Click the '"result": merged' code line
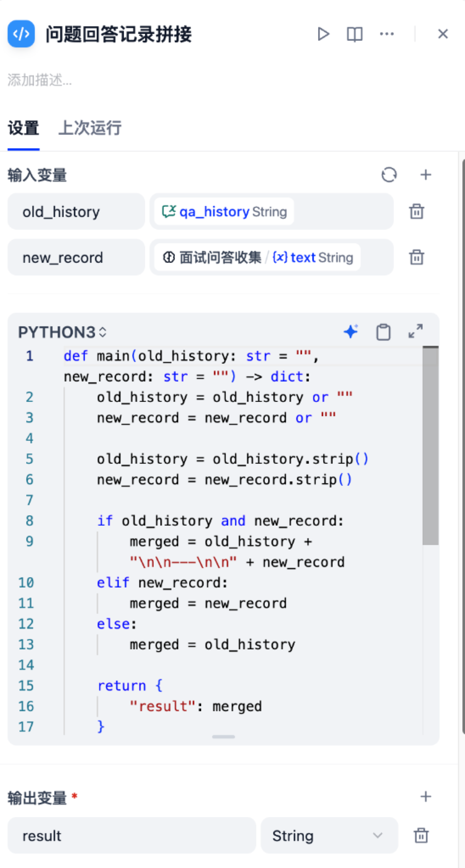Viewport: 465px width, 868px height. coord(196,707)
